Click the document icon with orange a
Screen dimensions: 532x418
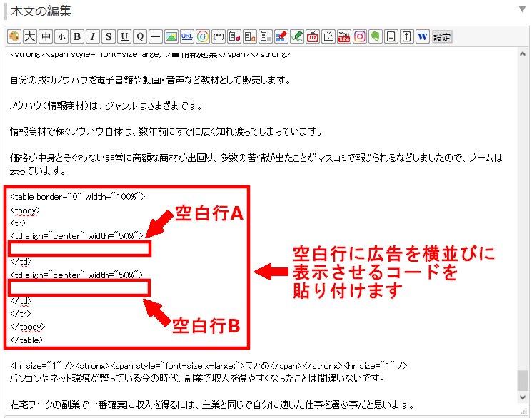250,36
